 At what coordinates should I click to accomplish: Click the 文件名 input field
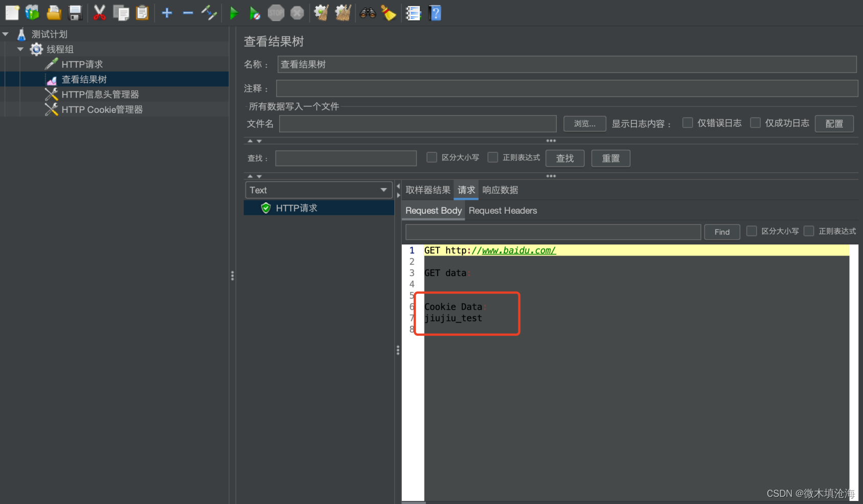(x=418, y=124)
